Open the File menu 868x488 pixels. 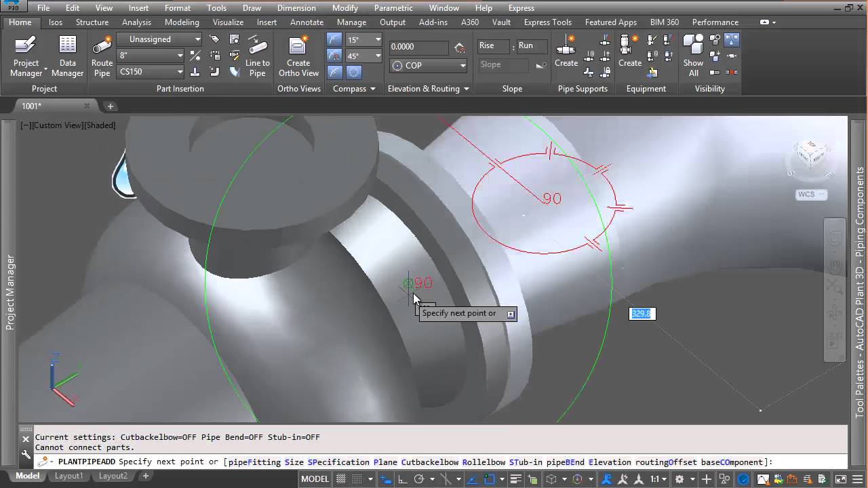point(43,8)
